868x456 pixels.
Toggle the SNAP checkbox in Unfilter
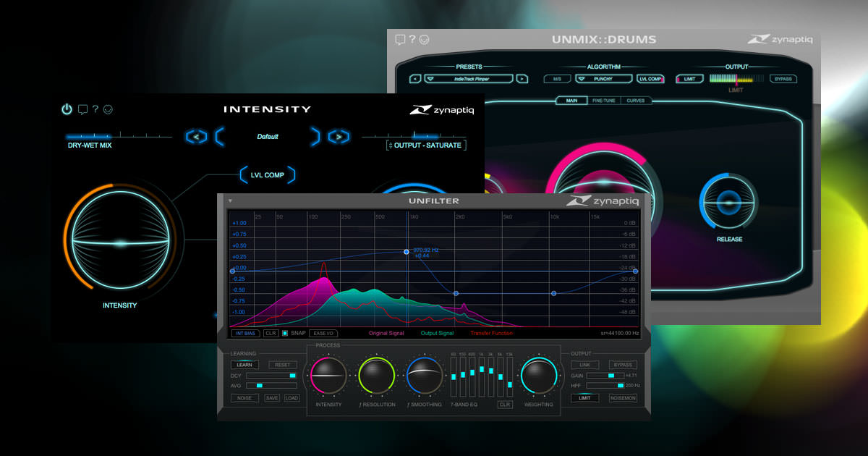[x=284, y=333]
